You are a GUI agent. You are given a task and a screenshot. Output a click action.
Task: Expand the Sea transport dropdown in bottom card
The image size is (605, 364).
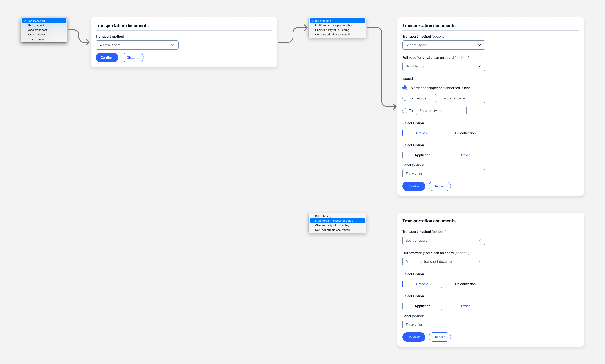[x=443, y=240]
